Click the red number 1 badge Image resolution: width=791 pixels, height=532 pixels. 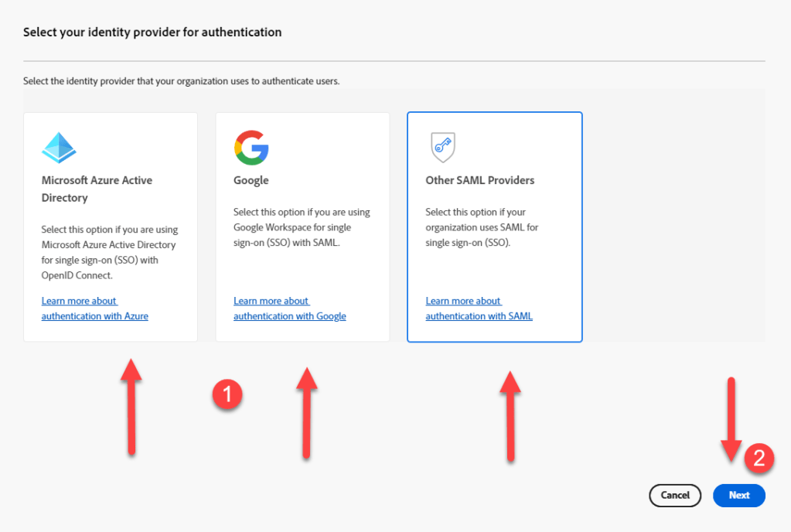pos(227,395)
